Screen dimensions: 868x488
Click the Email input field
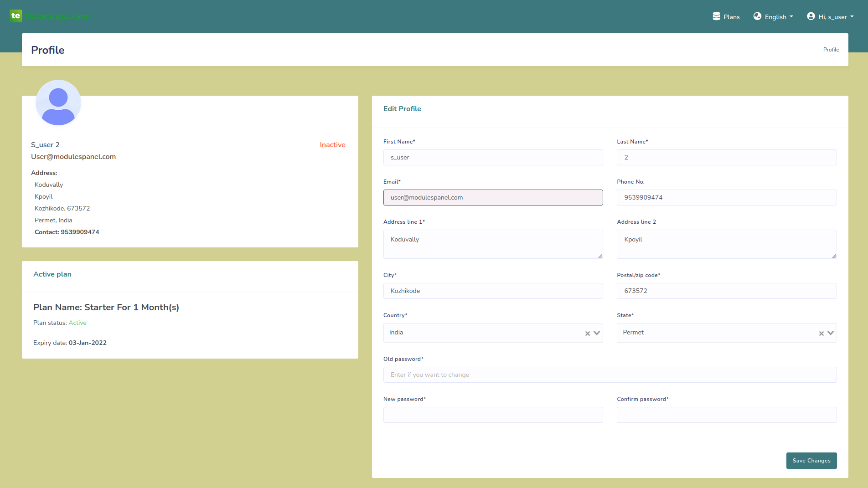(493, 198)
